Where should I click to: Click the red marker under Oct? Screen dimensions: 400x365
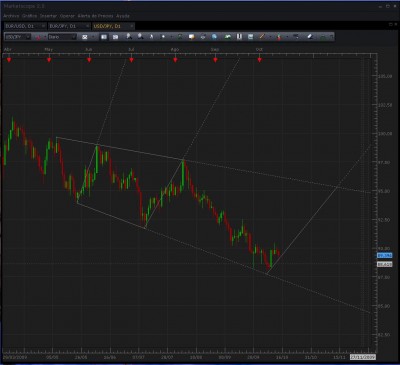click(260, 60)
